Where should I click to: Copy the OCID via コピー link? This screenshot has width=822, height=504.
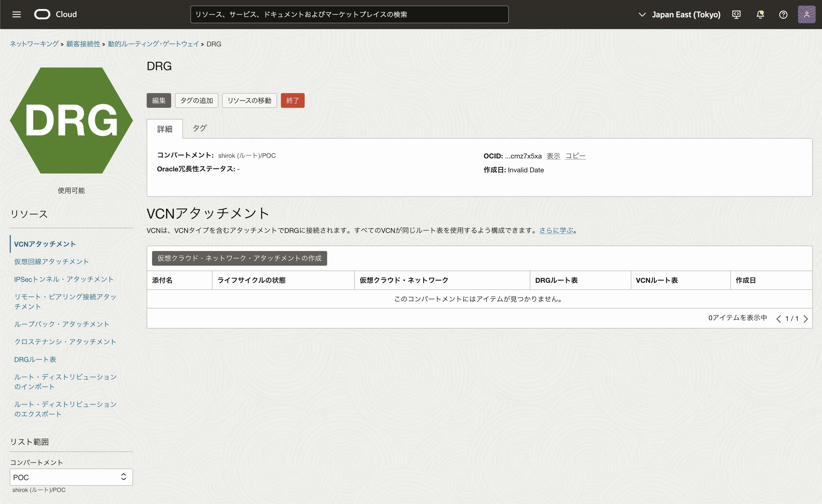575,156
